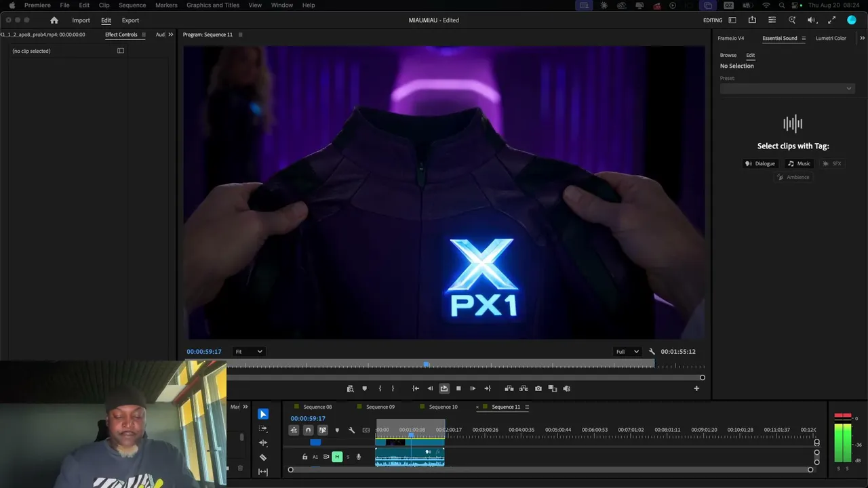The image size is (868, 488).
Task: Open the Browse section in Essential Sound
Action: point(728,56)
